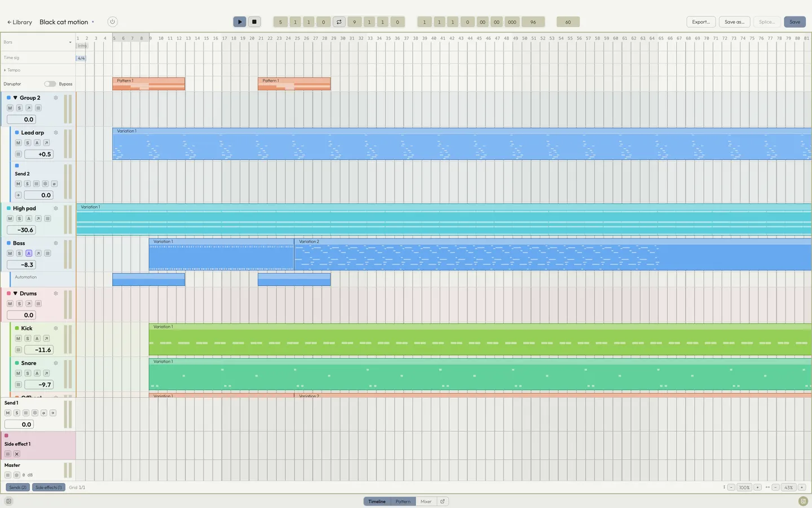The image size is (812, 508).
Task: Solo the Bass track
Action: click(x=19, y=253)
